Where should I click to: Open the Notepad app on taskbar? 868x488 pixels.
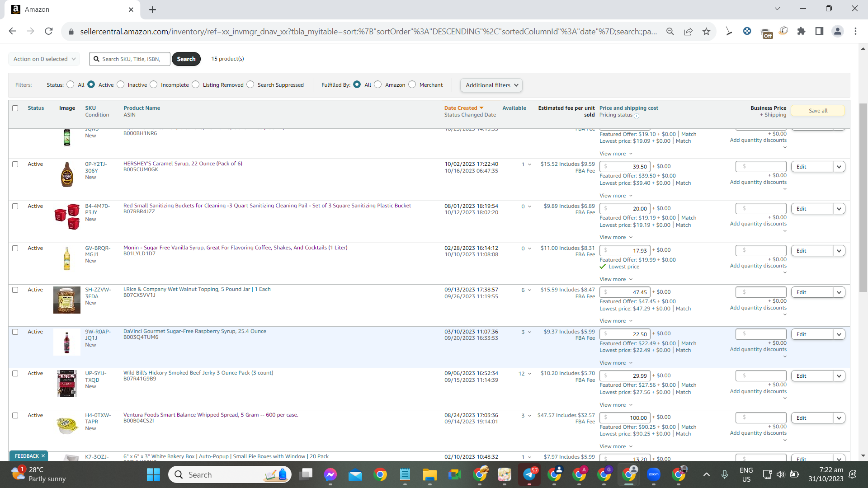click(x=405, y=474)
